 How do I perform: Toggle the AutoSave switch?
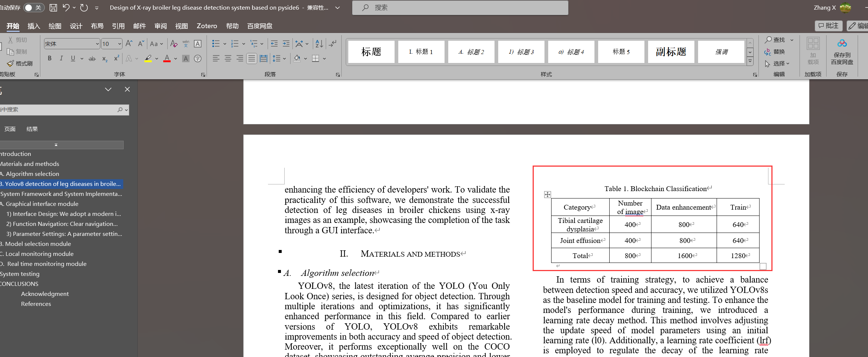pyautogui.click(x=34, y=7)
